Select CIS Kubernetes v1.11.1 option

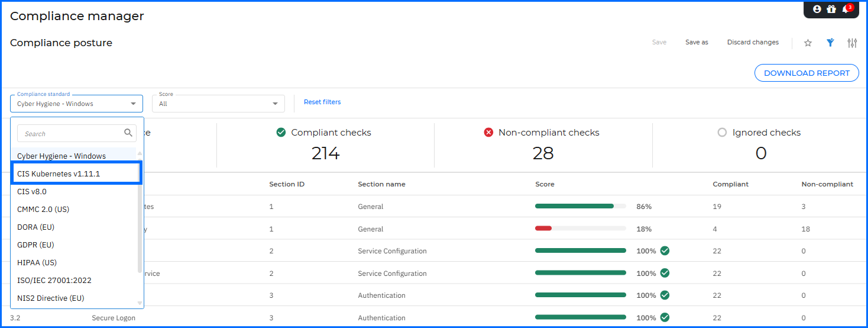(x=77, y=173)
